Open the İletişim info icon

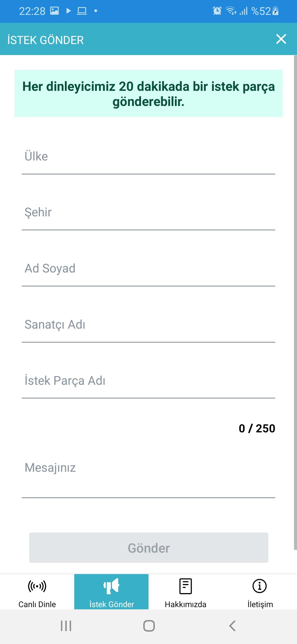tap(260, 586)
